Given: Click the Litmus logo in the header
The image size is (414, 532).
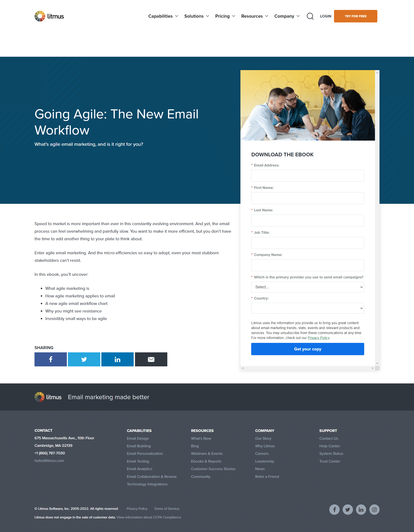Looking at the screenshot, I should 49,16.
